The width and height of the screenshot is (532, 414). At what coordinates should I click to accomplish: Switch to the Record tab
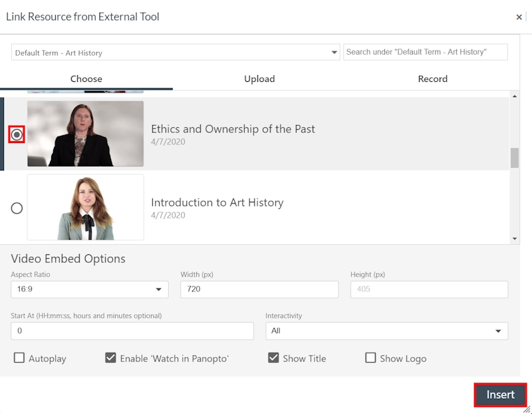[432, 79]
